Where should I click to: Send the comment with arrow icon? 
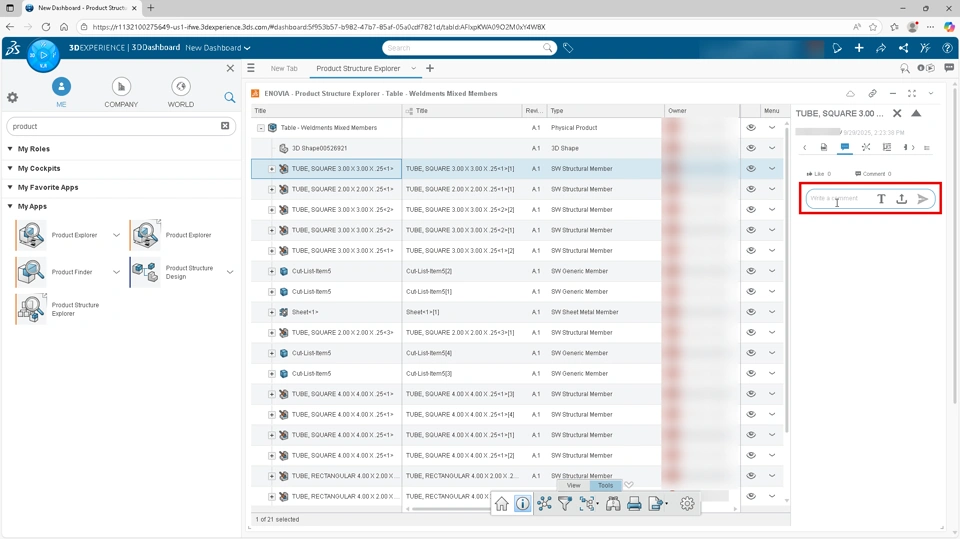point(923,198)
